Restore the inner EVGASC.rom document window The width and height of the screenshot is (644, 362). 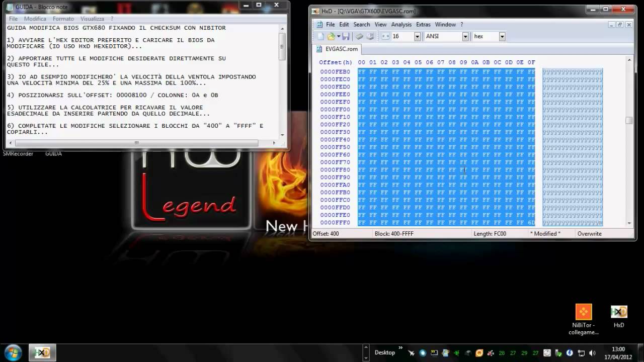tap(620, 24)
